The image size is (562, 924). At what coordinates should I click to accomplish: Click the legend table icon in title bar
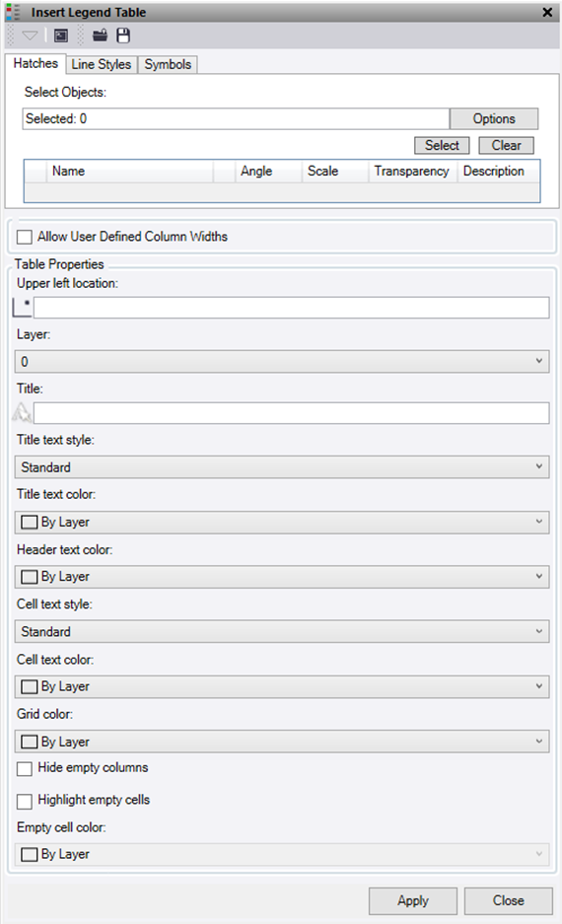[13, 12]
